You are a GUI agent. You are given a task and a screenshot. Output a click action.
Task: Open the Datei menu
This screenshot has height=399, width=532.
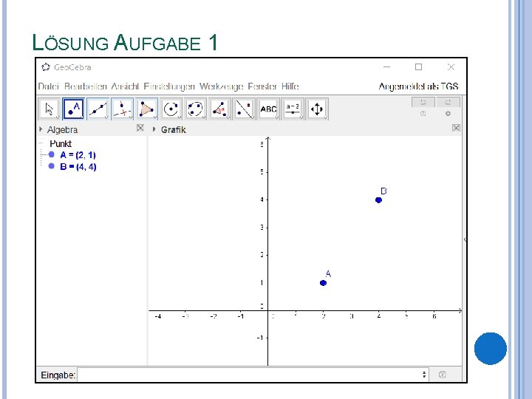pos(49,86)
